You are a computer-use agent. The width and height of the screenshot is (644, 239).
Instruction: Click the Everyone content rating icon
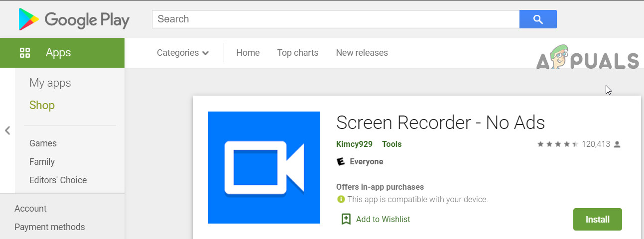point(341,162)
